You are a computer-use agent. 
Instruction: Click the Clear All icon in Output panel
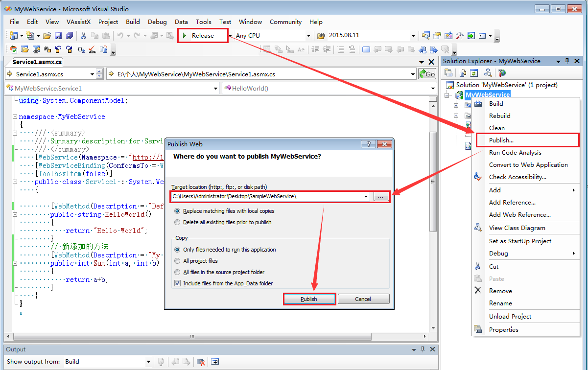[x=200, y=362]
